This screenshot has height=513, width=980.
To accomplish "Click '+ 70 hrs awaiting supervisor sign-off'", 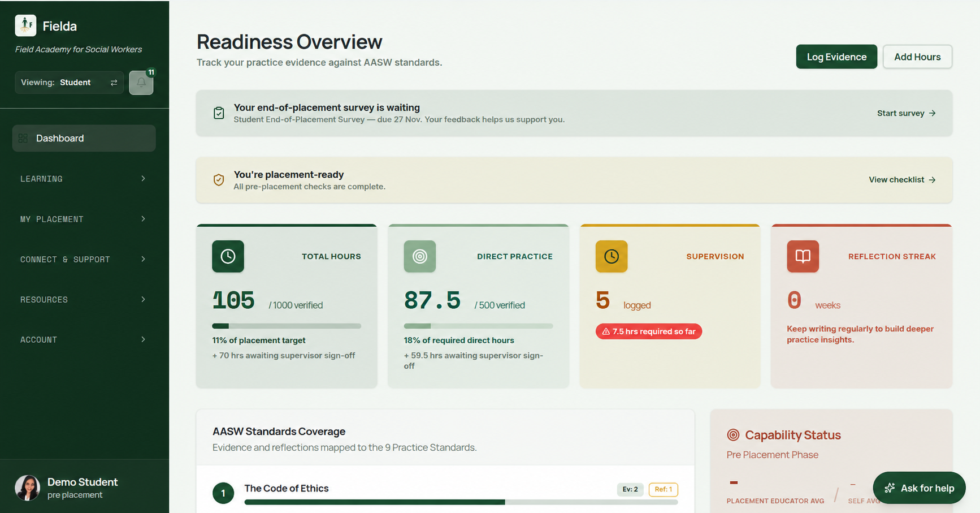I will tap(284, 356).
